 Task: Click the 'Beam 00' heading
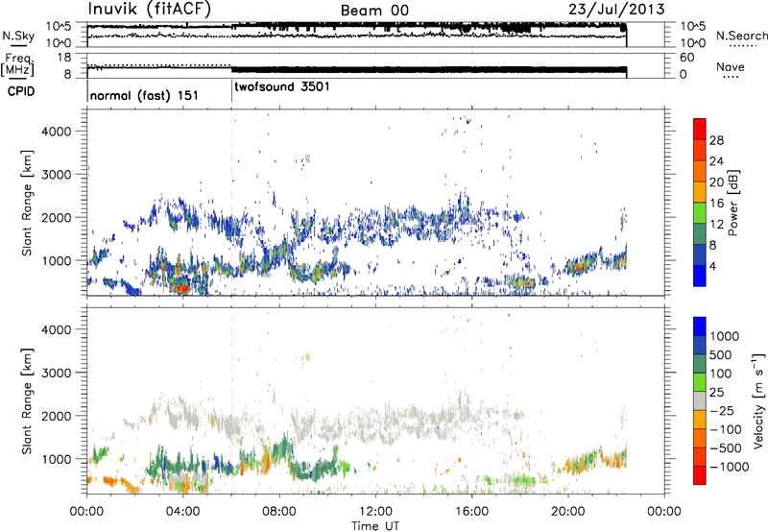click(374, 11)
